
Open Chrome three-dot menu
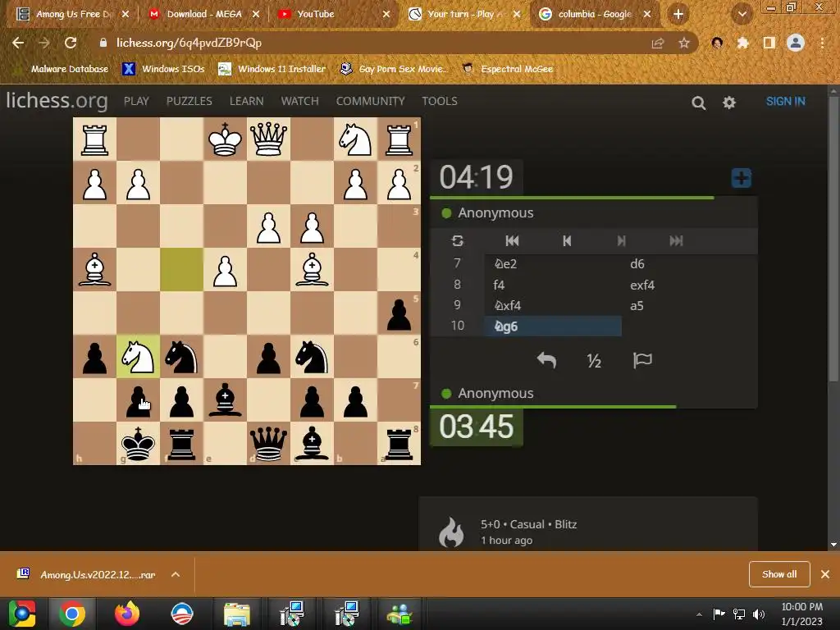tap(822, 43)
